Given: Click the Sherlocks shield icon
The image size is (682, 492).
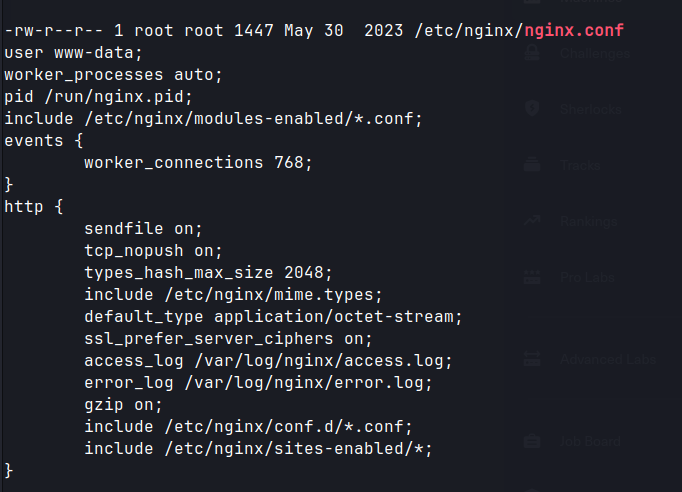Looking at the screenshot, I should [x=532, y=108].
